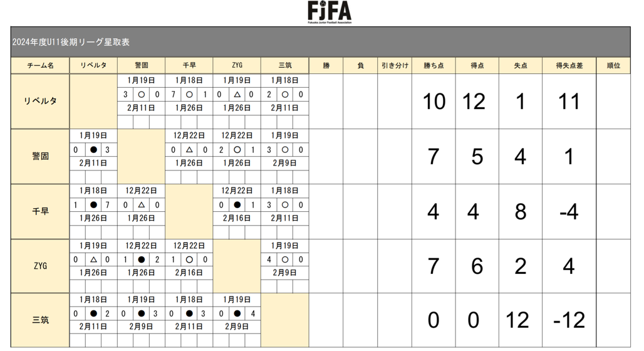Select the 得点 column header

click(477, 66)
